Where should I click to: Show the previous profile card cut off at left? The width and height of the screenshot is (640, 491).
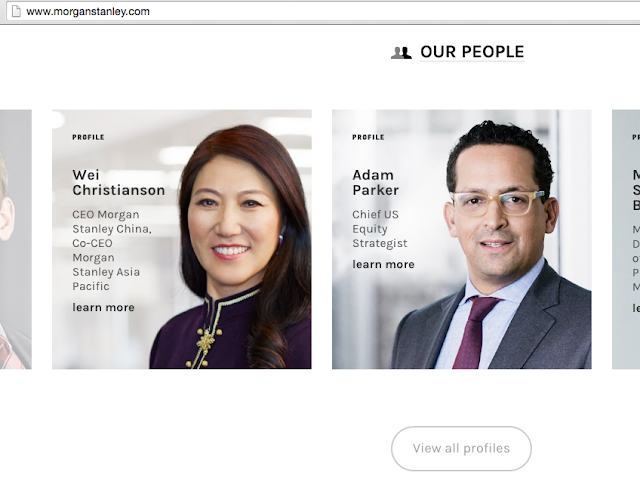(16, 239)
